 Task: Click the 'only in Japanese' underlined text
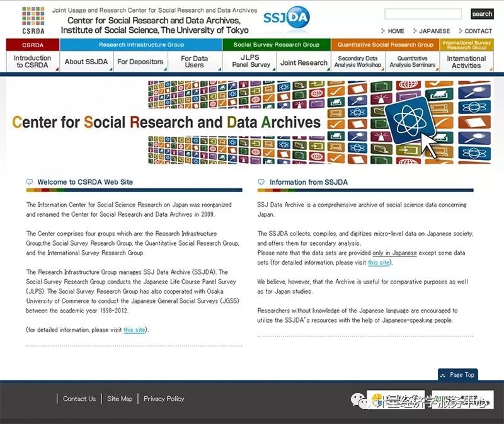click(x=394, y=253)
